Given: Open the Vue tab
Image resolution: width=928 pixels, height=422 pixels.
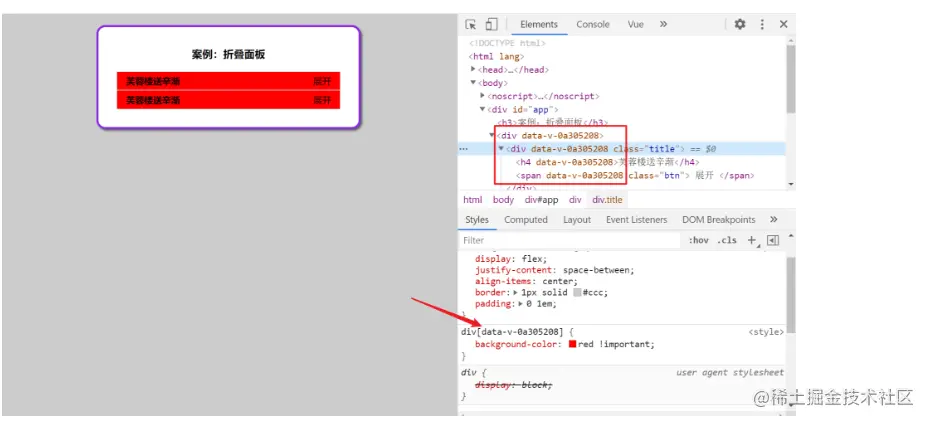Looking at the screenshot, I should point(636,24).
